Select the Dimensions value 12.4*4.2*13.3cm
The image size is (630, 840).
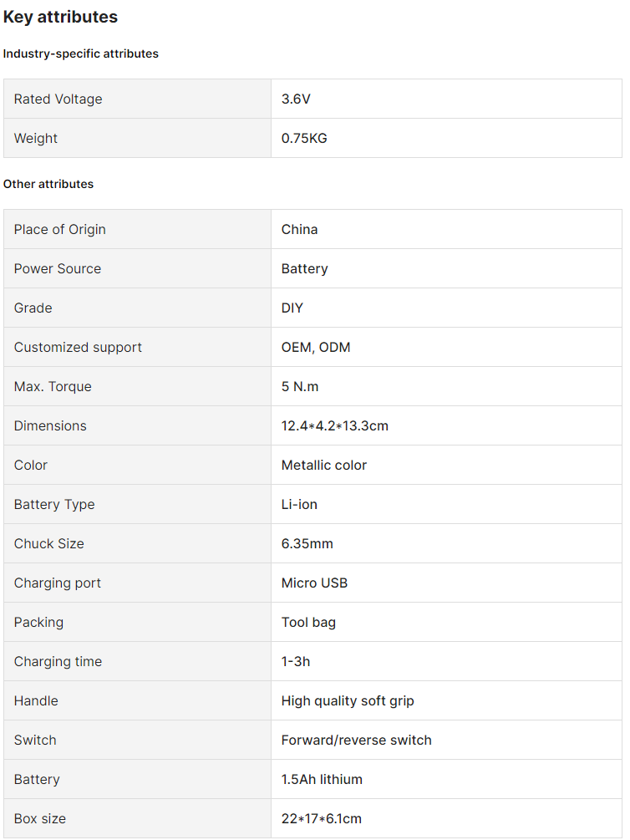coord(334,425)
